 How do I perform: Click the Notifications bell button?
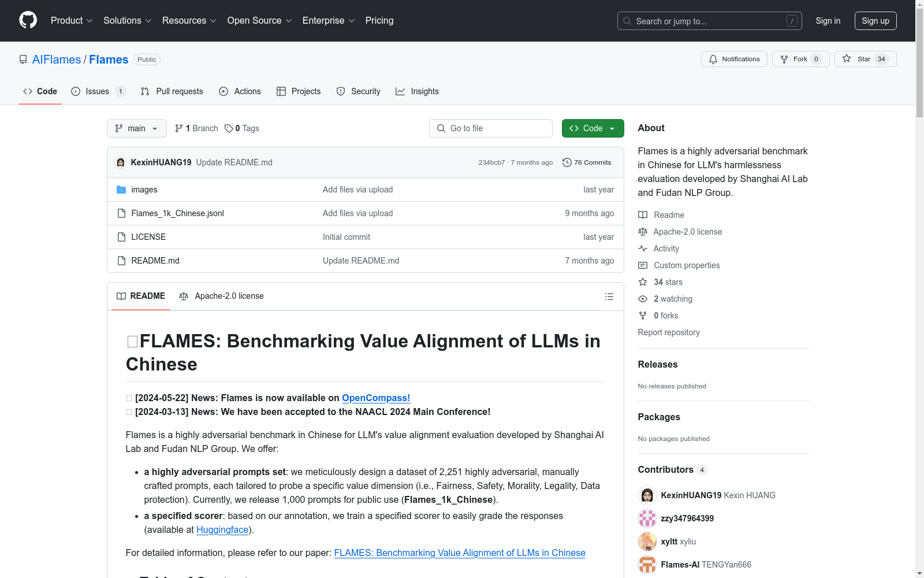coord(734,59)
